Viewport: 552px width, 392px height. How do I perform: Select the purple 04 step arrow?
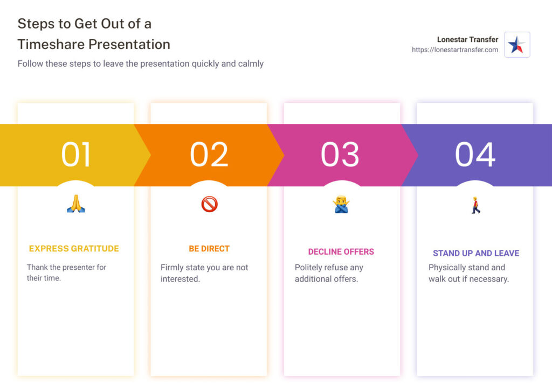[475, 155]
